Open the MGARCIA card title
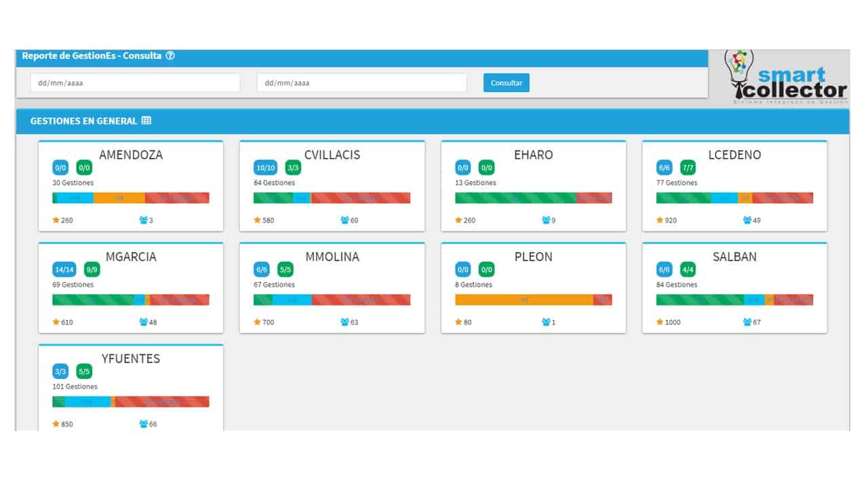 click(131, 257)
